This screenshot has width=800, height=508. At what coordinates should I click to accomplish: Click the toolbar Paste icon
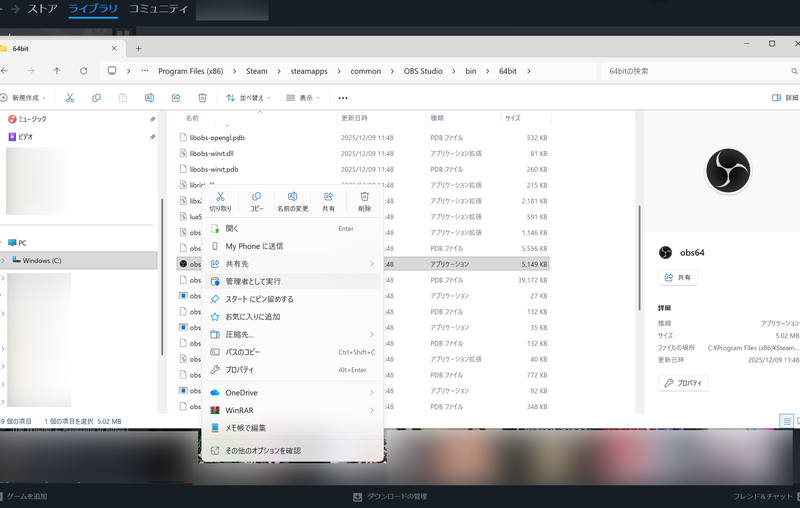[x=123, y=98]
